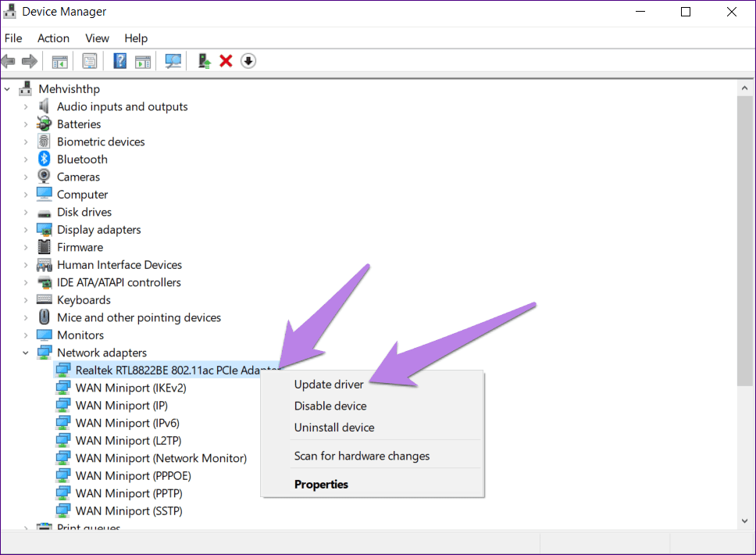Click the red X uninstall device icon
Viewport: 756px width, 555px height.
tap(226, 61)
